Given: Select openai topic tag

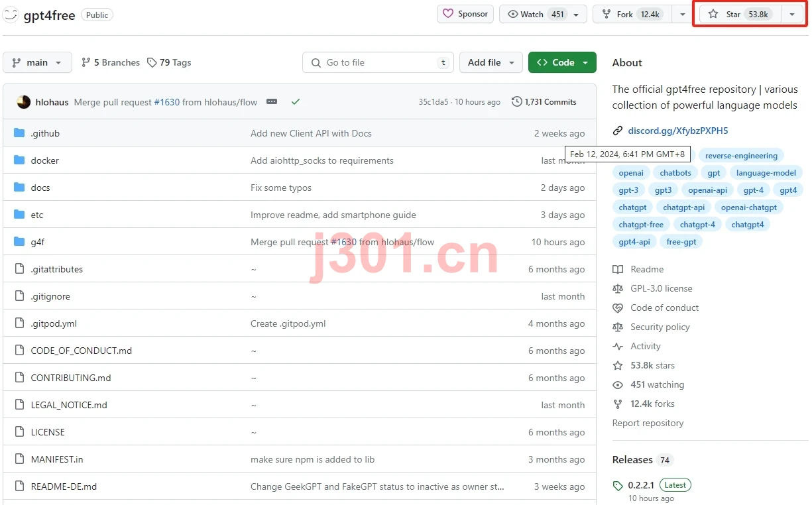Looking at the screenshot, I should (631, 173).
